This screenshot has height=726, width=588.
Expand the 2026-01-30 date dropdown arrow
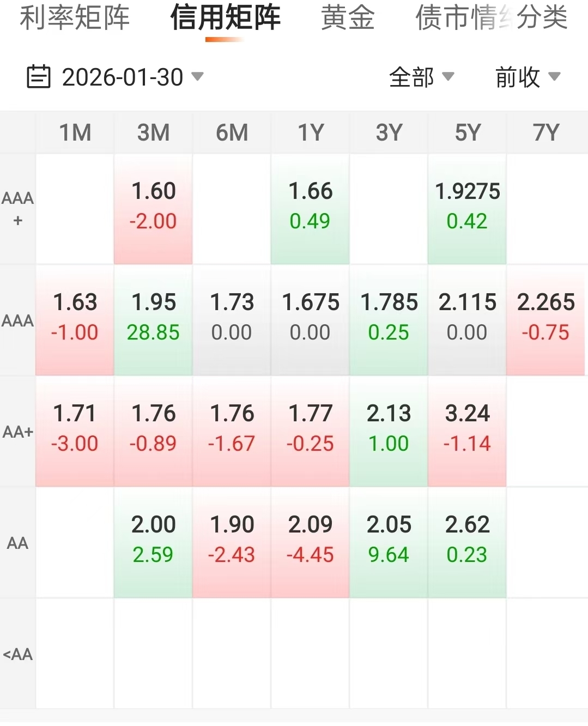(198, 76)
